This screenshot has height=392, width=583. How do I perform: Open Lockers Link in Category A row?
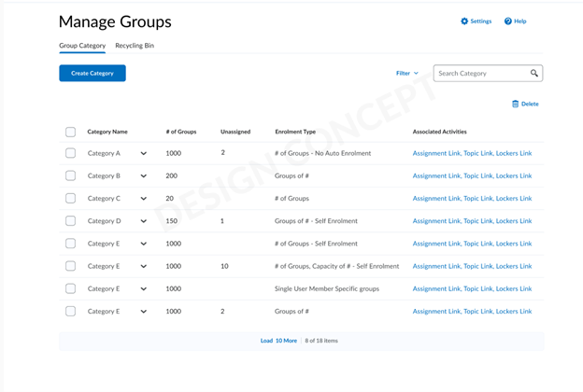pyautogui.click(x=514, y=153)
